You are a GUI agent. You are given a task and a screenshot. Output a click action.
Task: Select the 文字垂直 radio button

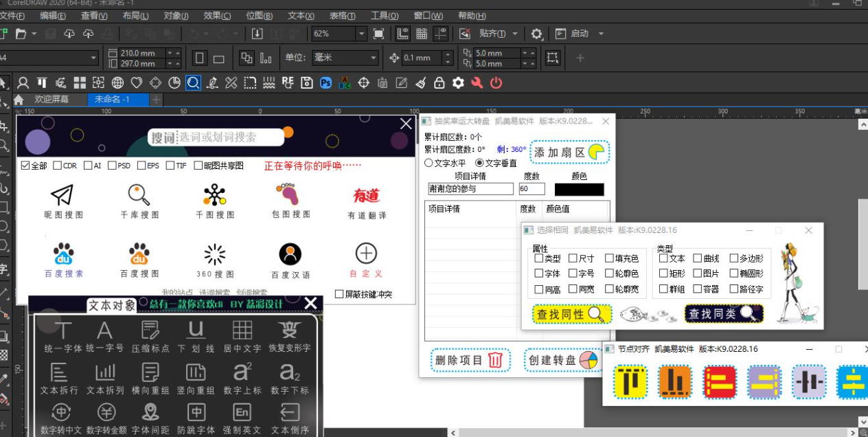click(x=480, y=163)
